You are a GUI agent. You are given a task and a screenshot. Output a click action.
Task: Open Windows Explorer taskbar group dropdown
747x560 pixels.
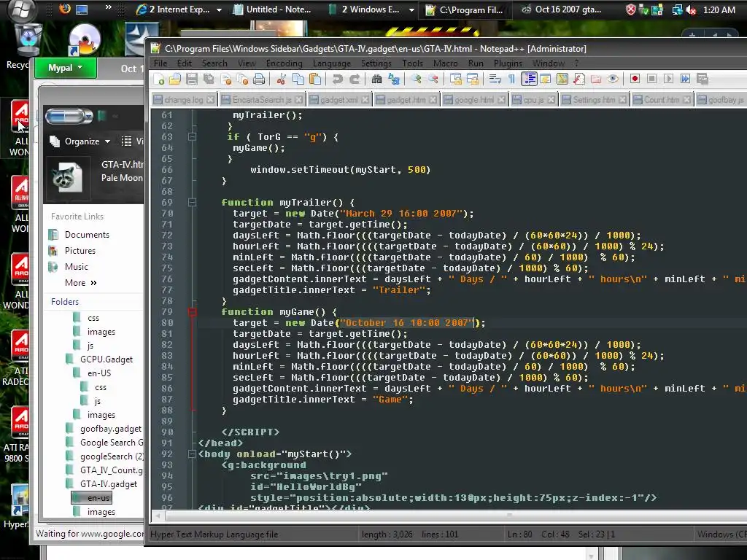411,10
